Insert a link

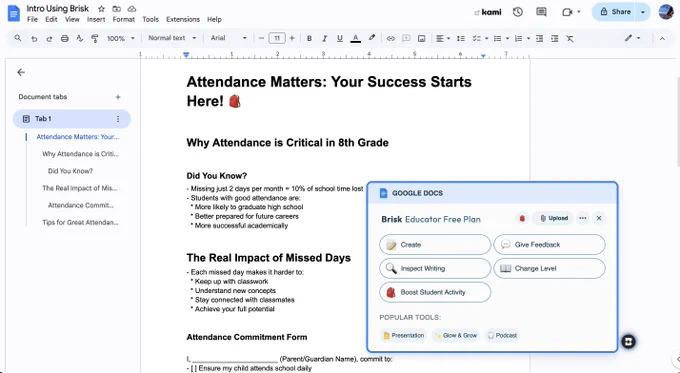click(x=391, y=39)
